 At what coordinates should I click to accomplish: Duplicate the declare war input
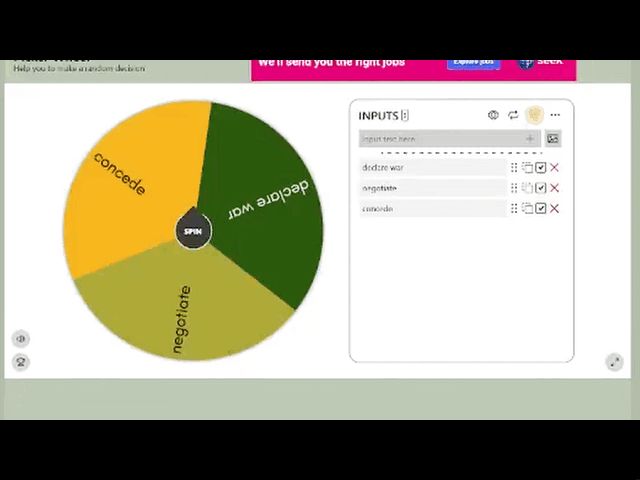(527, 167)
